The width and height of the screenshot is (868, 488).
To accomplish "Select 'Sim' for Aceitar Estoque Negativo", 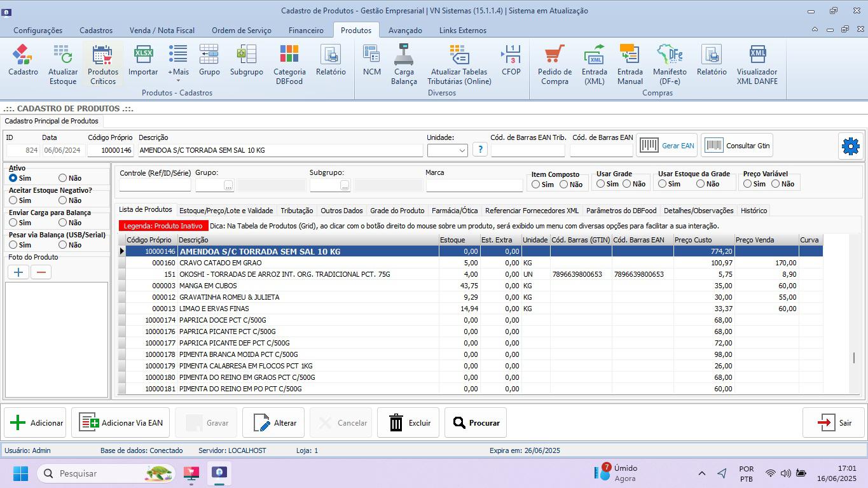I will tap(13, 201).
